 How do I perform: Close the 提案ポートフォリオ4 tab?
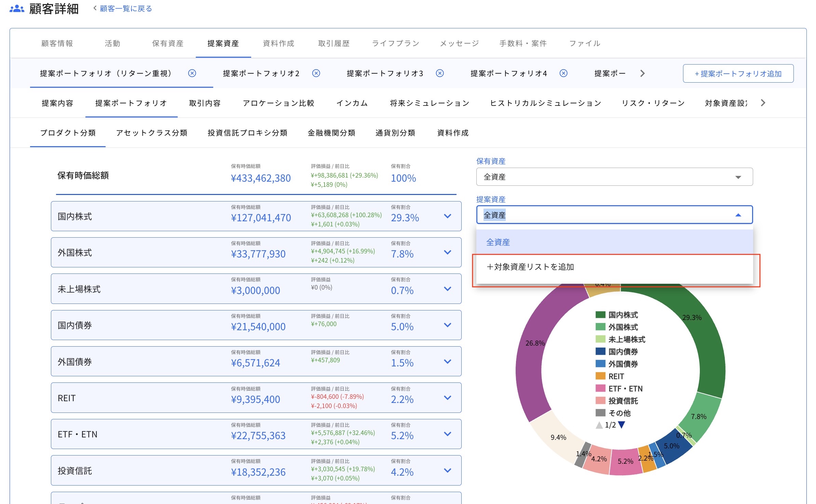(563, 73)
